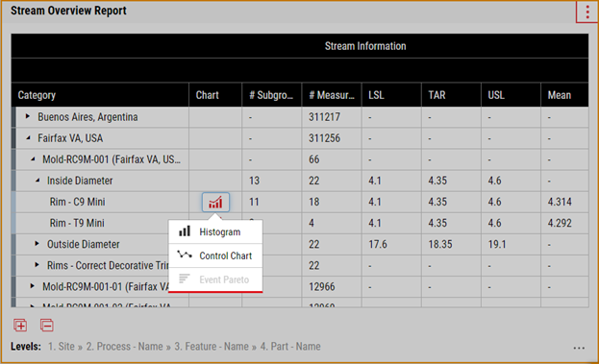Click the 17.6 LSL value
599x364 pixels.
[x=378, y=244]
